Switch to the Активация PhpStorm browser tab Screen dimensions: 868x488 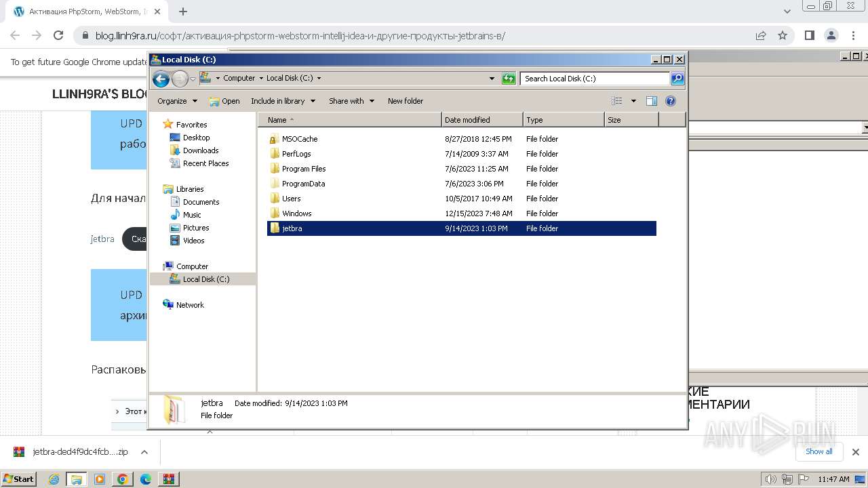point(87,12)
